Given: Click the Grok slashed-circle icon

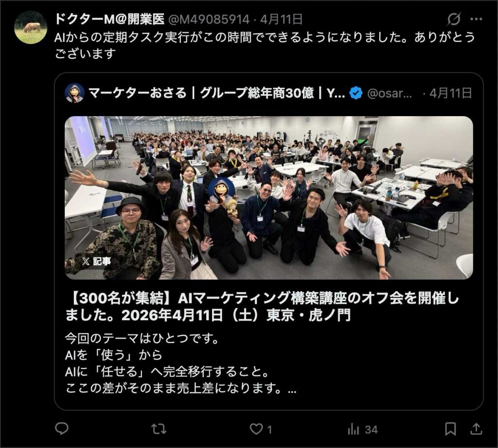Looking at the screenshot, I should [454, 19].
